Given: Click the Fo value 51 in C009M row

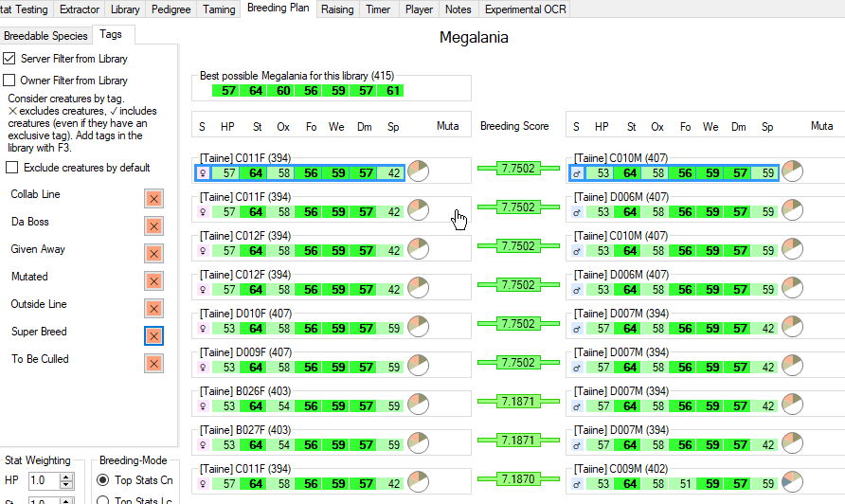Looking at the screenshot, I should (x=682, y=483).
